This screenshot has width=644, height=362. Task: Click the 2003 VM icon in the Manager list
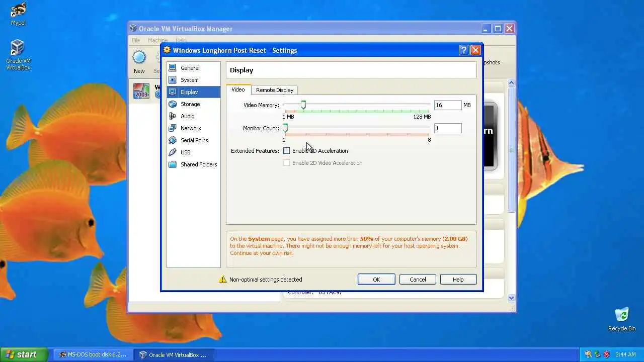pos(141,91)
